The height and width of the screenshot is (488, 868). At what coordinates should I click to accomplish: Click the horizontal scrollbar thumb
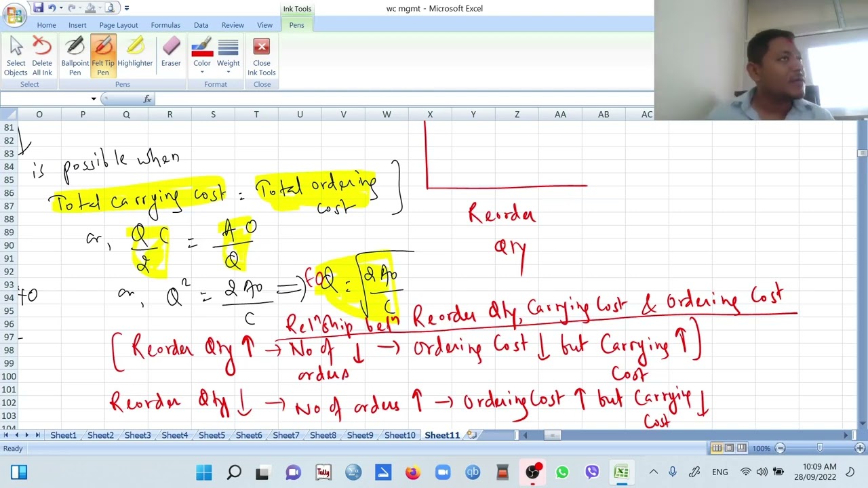[x=553, y=435]
